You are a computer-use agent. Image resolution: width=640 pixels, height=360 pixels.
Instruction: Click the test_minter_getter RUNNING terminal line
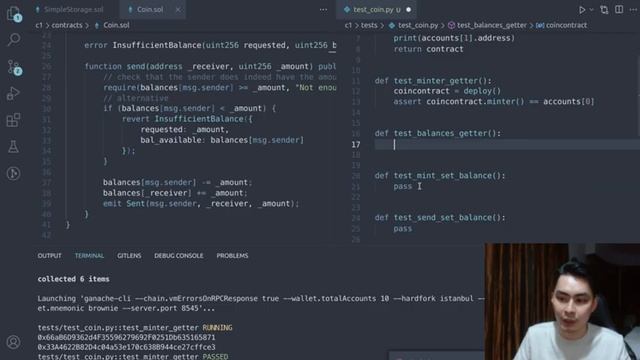135,328
